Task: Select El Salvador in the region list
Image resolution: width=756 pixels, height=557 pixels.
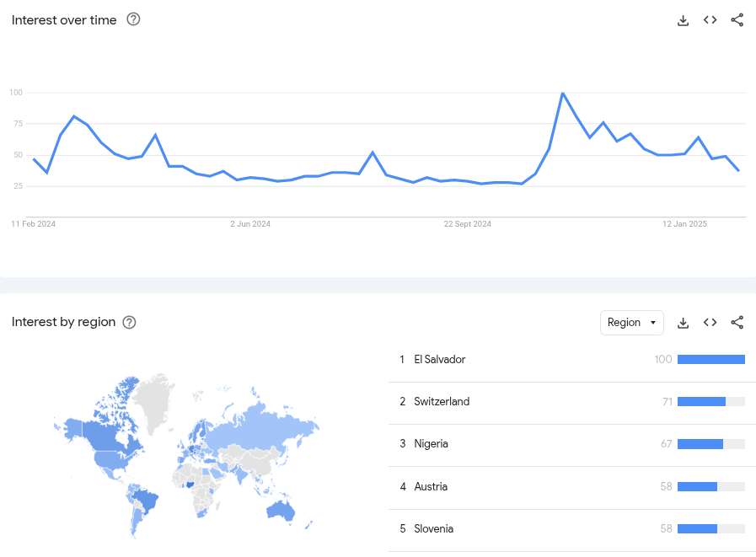Action: [439, 359]
